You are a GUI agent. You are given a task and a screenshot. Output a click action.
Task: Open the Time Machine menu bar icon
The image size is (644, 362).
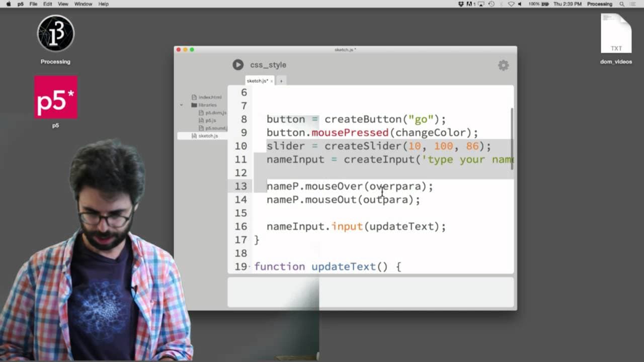tap(492, 4)
